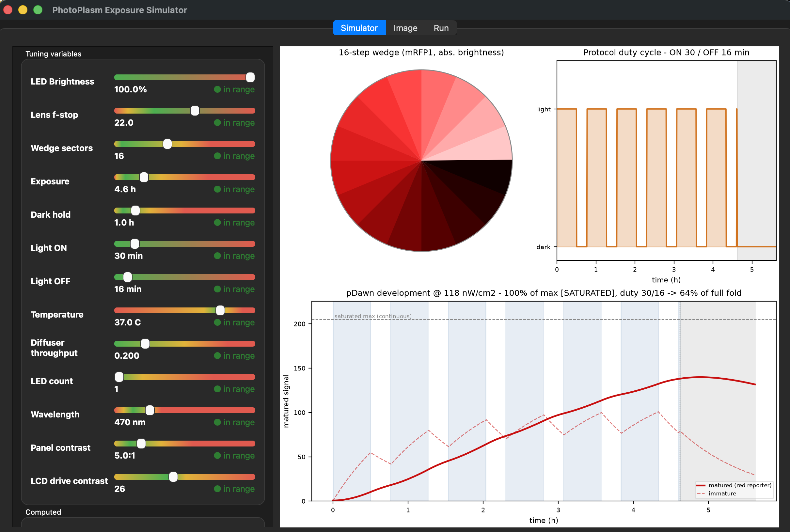790x532 pixels.
Task: Click the Temperature slider handle
Action: pyautogui.click(x=220, y=310)
